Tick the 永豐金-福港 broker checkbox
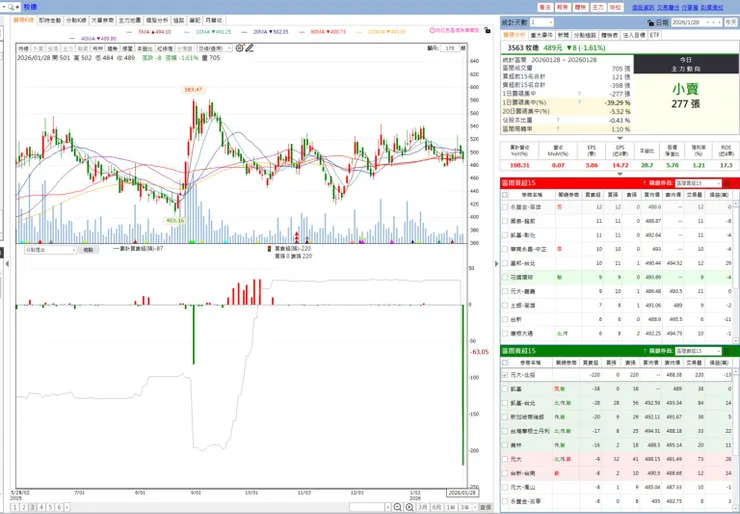This screenshot has height=514, width=740. [x=505, y=207]
